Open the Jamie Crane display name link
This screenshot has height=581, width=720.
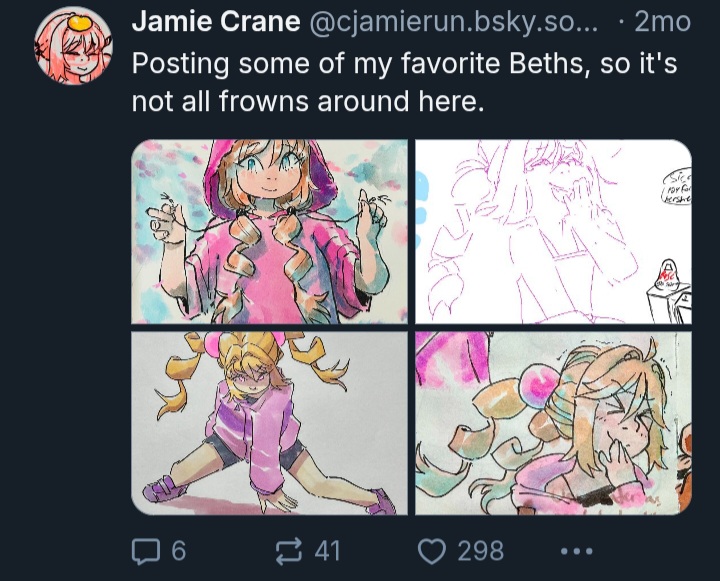tap(216, 22)
